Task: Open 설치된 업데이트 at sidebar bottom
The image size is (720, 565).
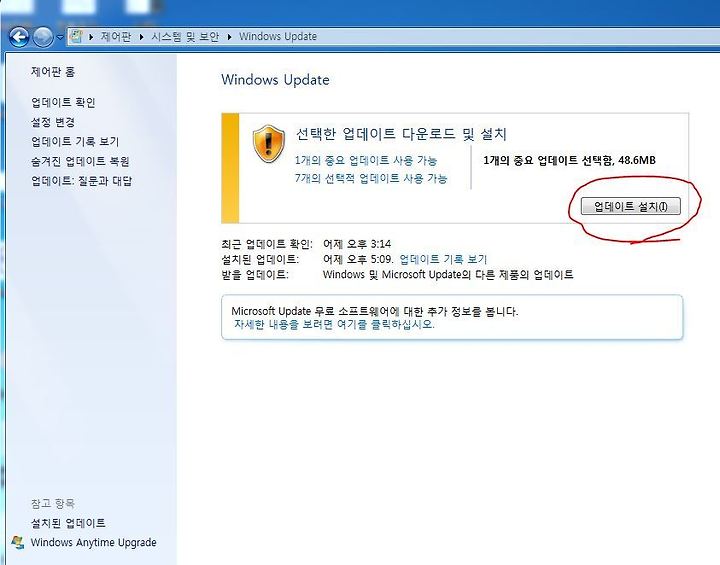Action: [68, 523]
